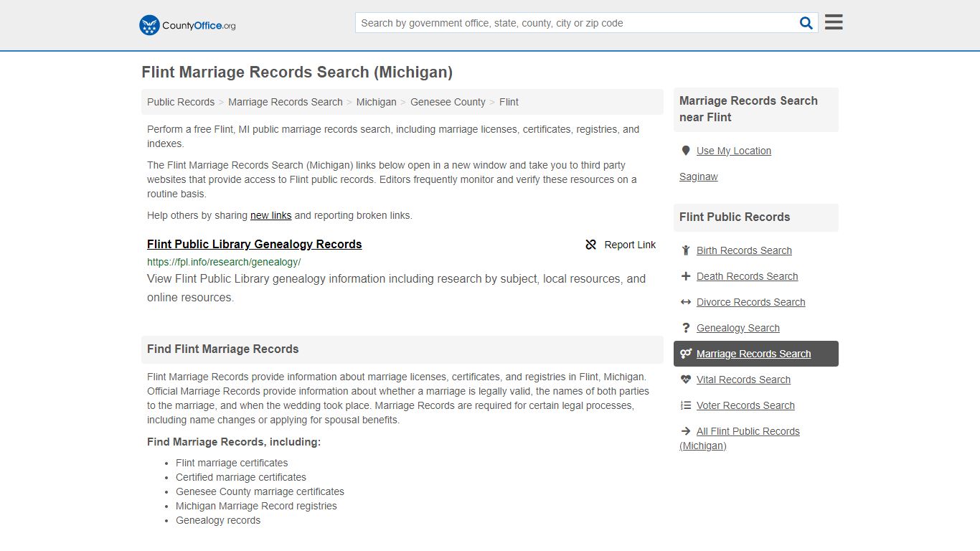Click the fpl.info genealogy URL

tap(224, 262)
